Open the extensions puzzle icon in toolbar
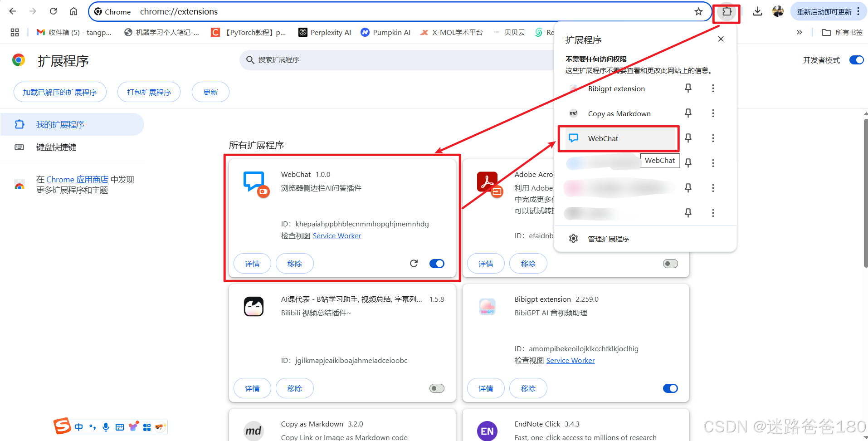Image resolution: width=868 pixels, height=441 pixels. point(727,12)
